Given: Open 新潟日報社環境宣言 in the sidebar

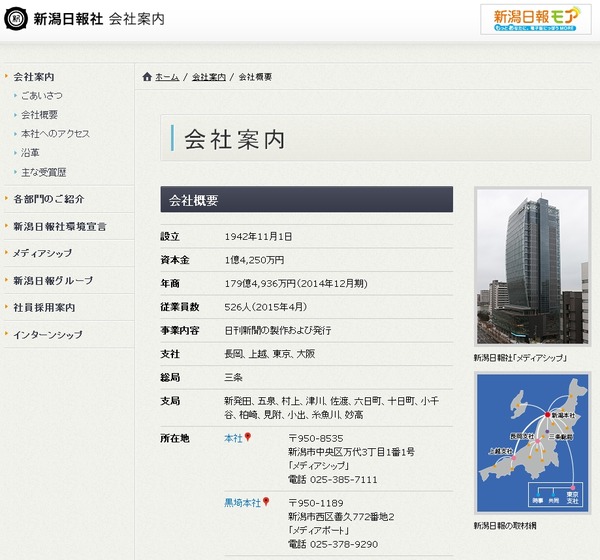Looking at the screenshot, I should pos(60,227).
